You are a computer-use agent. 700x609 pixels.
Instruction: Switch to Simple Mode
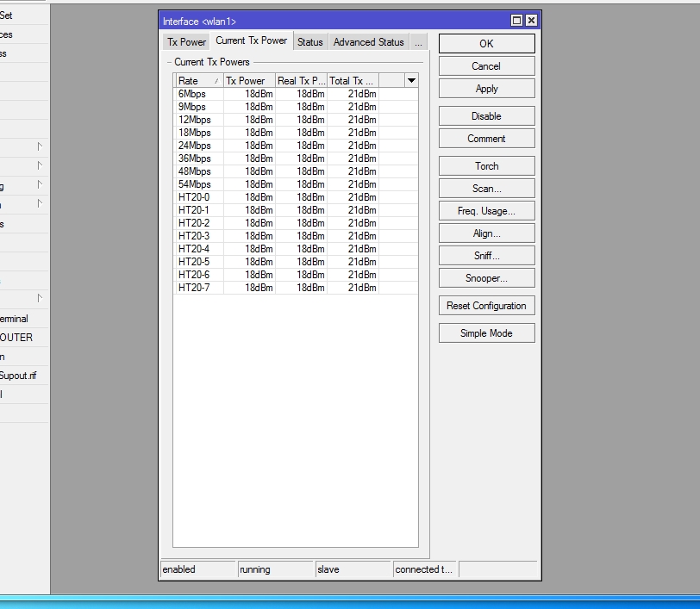click(486, 333)
